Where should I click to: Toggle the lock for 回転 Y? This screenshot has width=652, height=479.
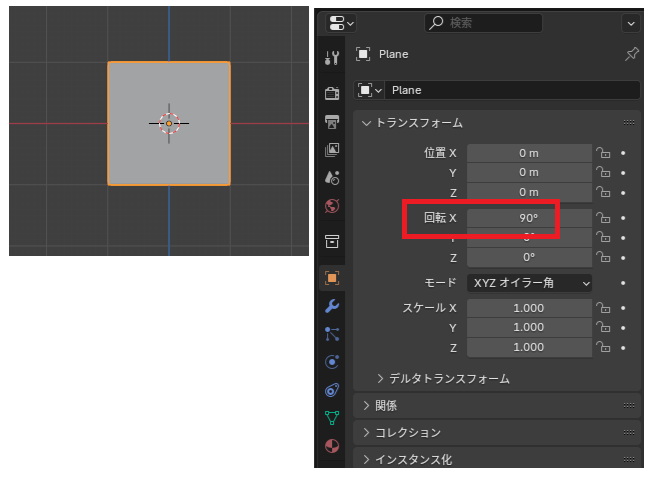603,237
